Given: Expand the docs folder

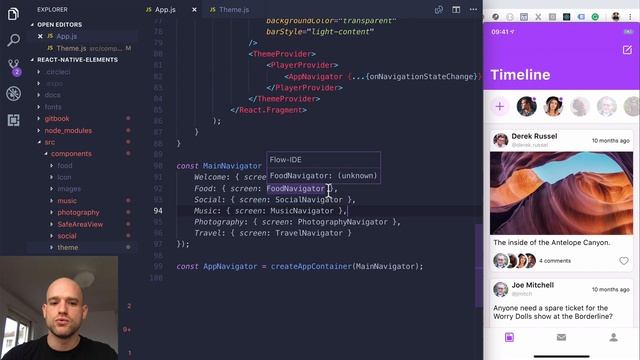Looking at the screenshot, I should [x=53, y=95].
